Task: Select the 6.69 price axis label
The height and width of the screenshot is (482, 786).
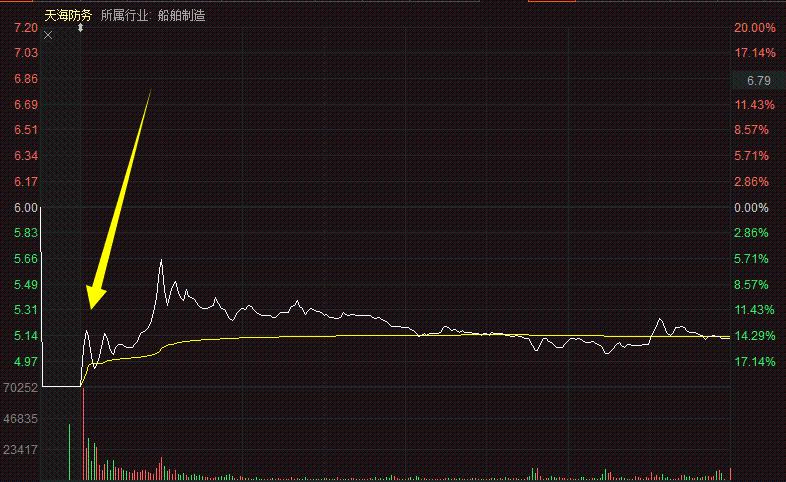Action: [26, 105]
